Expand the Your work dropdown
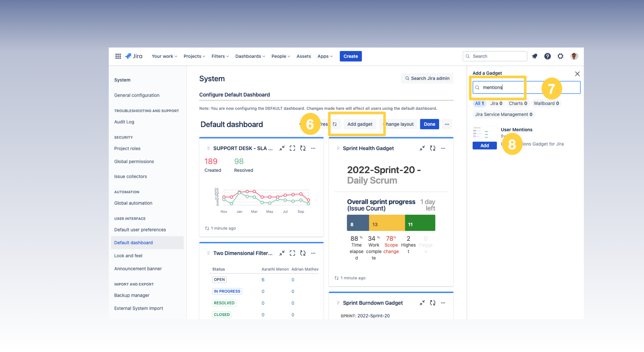The width and height of the screenshot is (644, 352). click(164, 56)
